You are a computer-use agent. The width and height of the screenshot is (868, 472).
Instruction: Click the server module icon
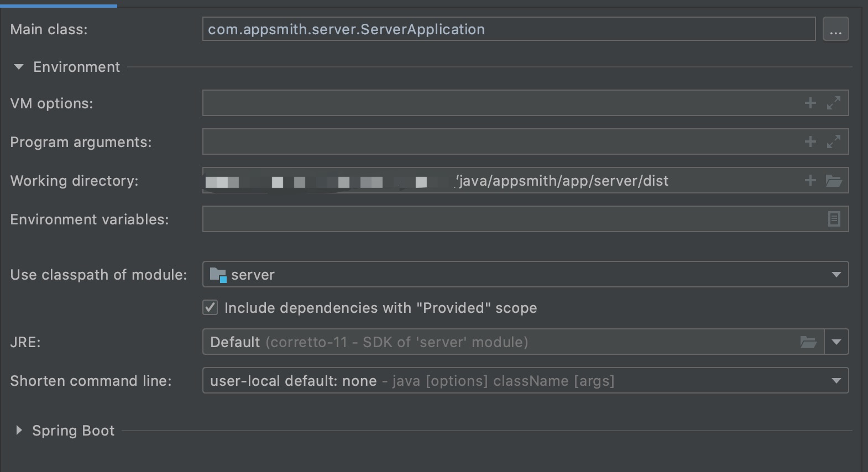click(218, 275)
